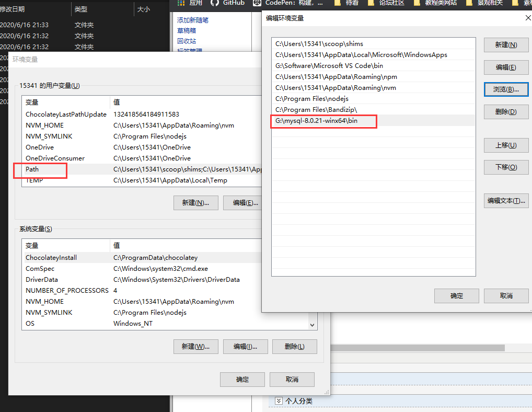Open the 教程类网站 bookmark folder

point(436,3)
